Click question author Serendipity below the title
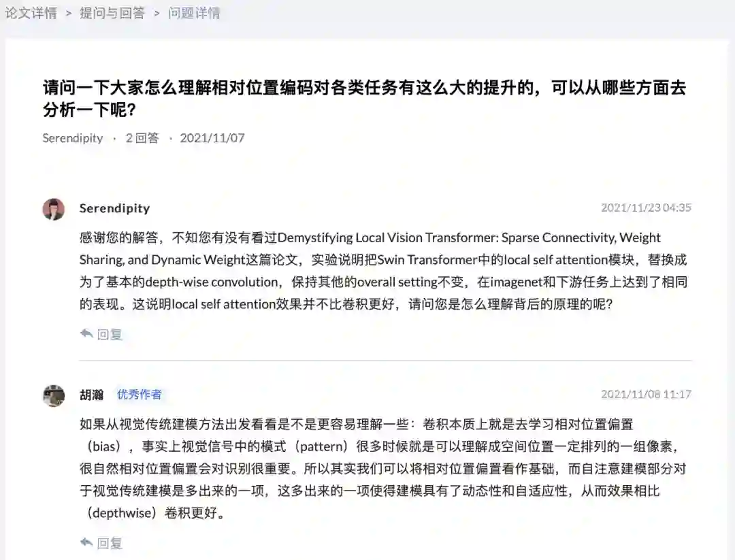Image resolution: width=735 pixels, height=560 pixels. (x=73, y=137)
